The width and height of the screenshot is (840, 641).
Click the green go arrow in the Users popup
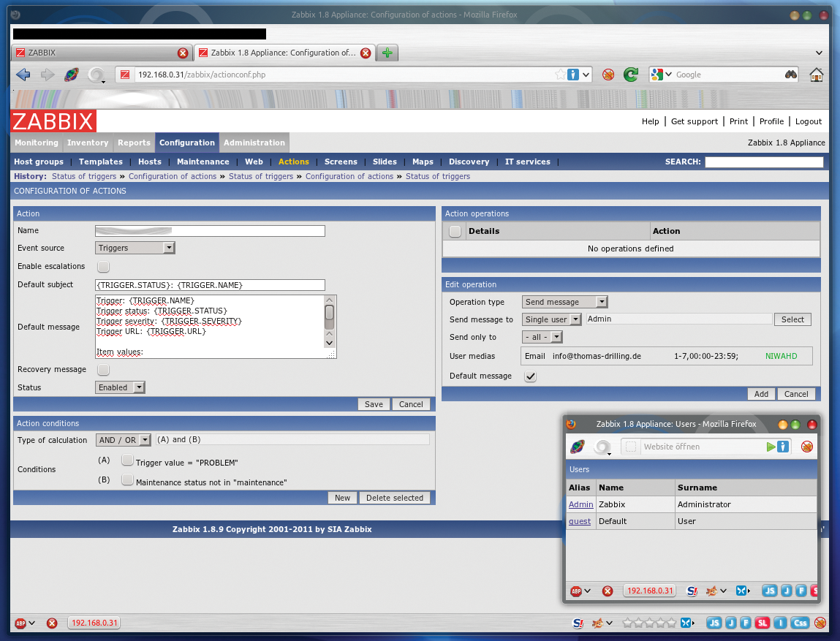tap(771, 447)
